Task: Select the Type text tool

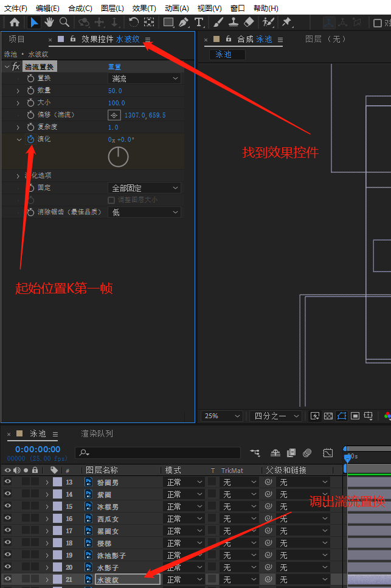Action: [199, 23]
